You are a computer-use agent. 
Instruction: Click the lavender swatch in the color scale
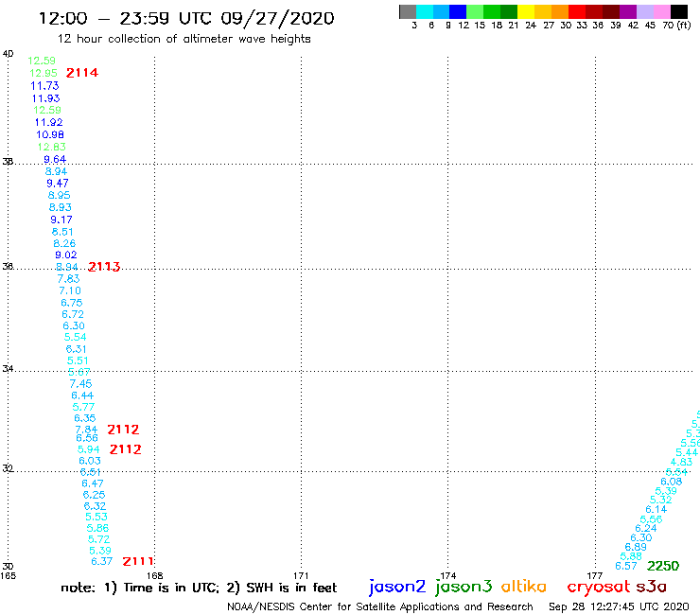[x=644, y=11]
